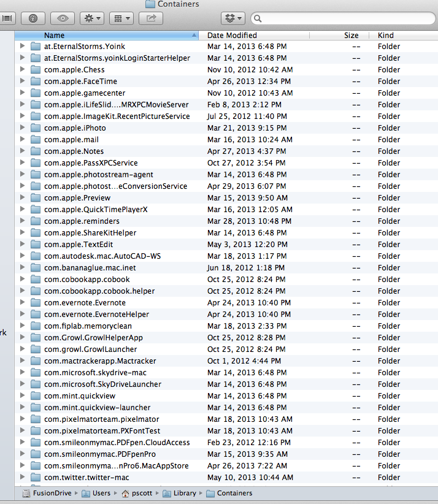This screenshot has width=438, height=504.
Task: Click the com.fiplab.memoryclean folder icon
Action: click(36, 326)
